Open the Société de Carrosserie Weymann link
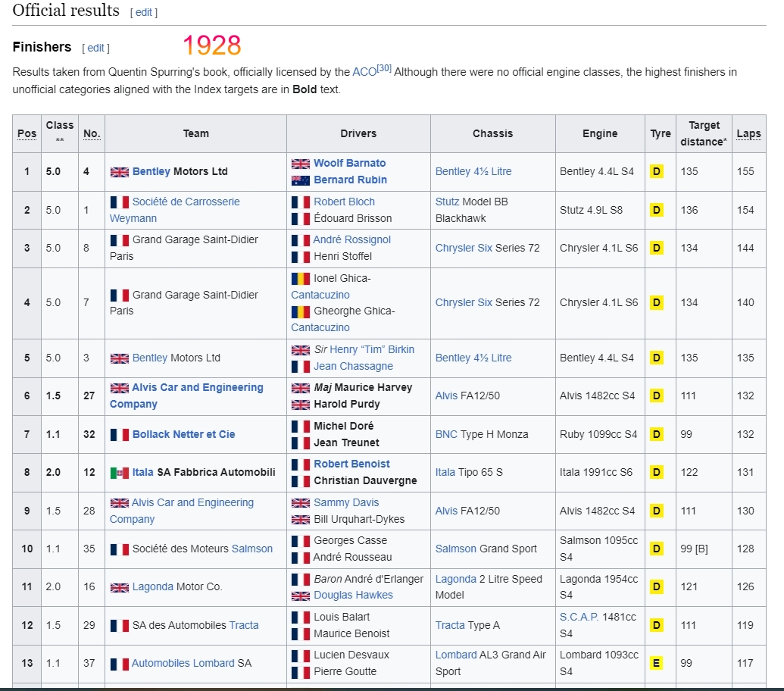The image size is (784, 691). point(174,210)
